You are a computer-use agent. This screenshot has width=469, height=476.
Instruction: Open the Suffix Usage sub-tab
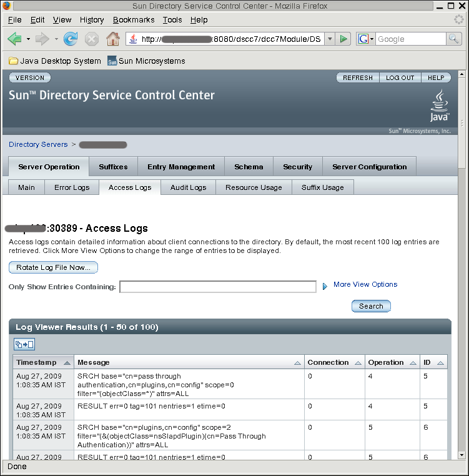(x=323, y=187)
